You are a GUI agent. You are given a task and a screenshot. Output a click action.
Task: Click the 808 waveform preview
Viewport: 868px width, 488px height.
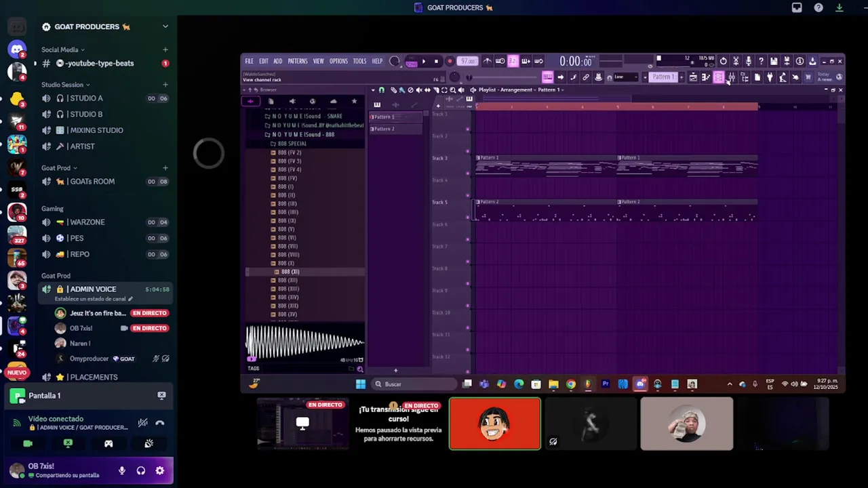[304, 343]
